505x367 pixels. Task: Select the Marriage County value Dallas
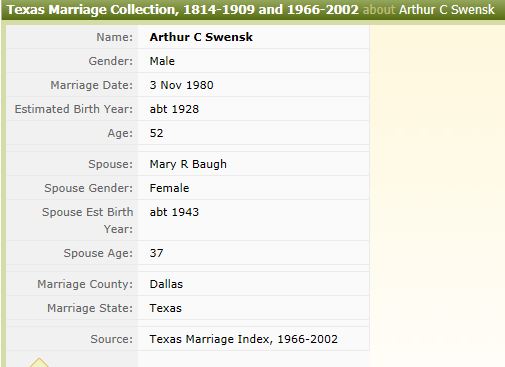[166, 284]
